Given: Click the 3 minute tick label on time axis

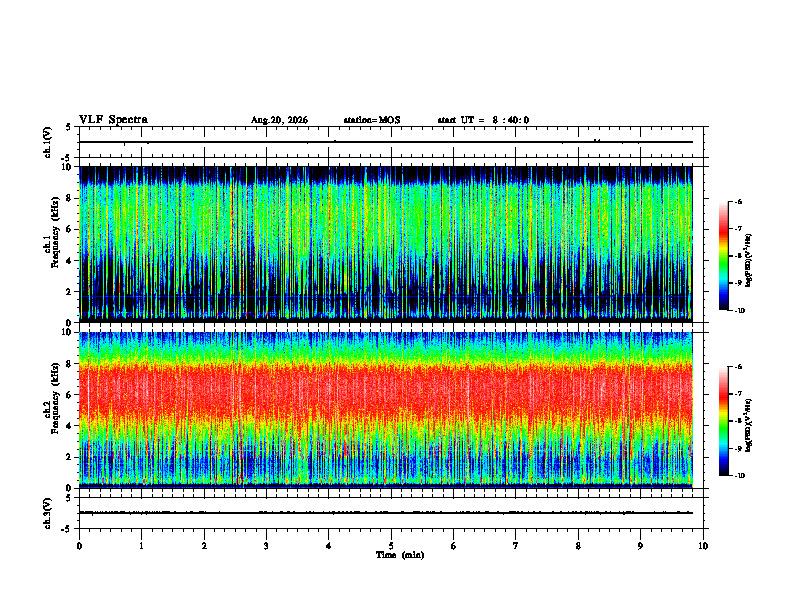Looking at the screenshot, I should pyautogui.click(x=266, y=546).
